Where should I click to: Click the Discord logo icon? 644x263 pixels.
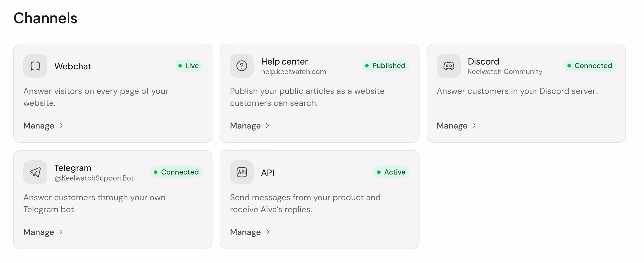pyautogui.click(x=449, y=66)
